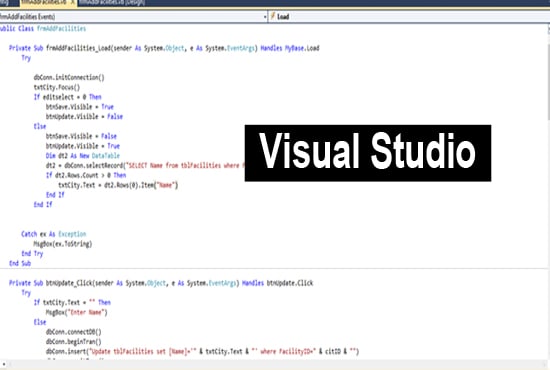This screenshot has width=550, height=370.
Task: Select the active frmAddFacilities.vb code tab
Action: pos(44,3)
